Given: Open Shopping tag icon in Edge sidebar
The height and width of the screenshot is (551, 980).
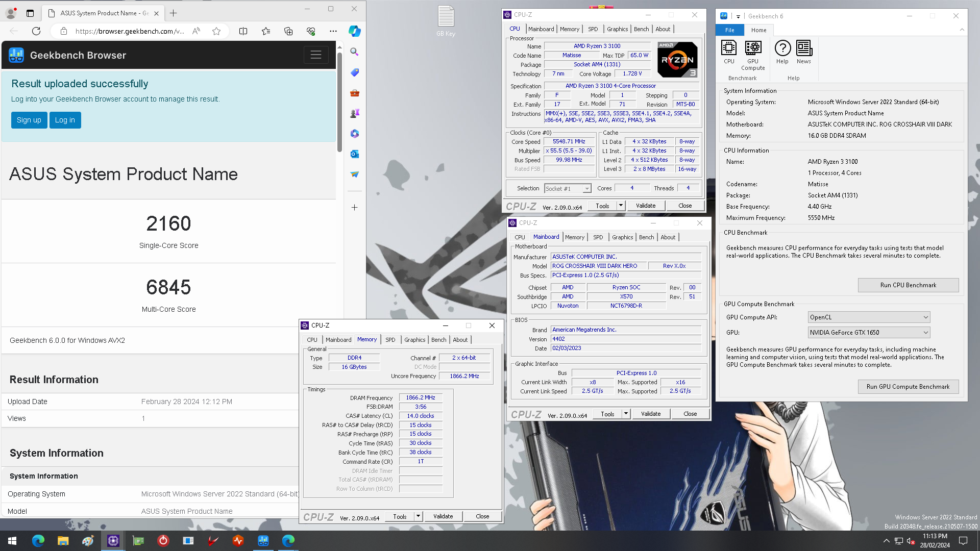Looking at the screenshot, I should [x=355, y=72].
